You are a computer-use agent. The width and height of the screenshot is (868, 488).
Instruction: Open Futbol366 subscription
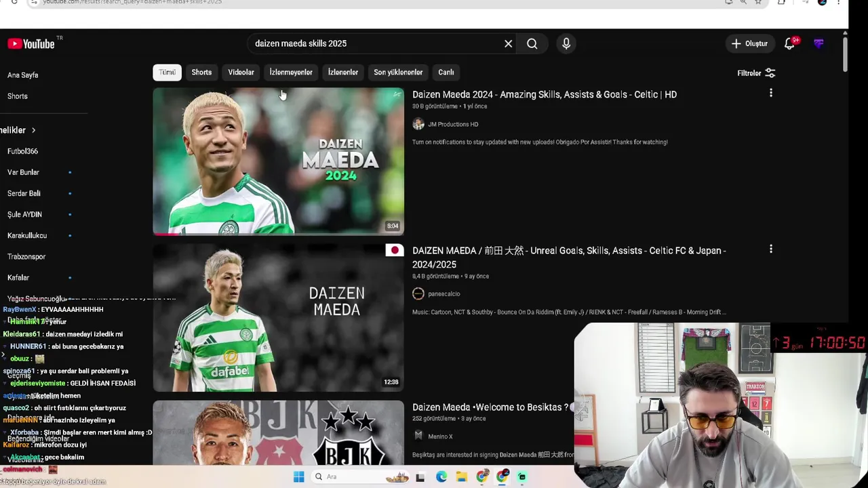click(23, 151)
